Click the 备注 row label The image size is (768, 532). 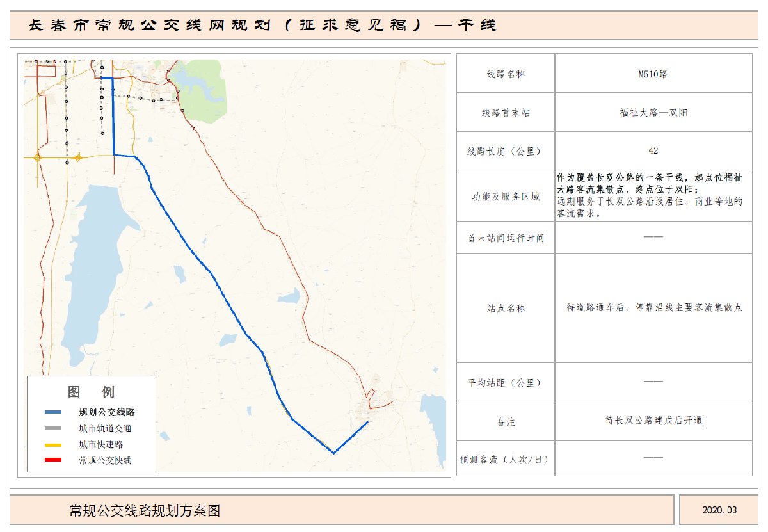tap(506, 422)
